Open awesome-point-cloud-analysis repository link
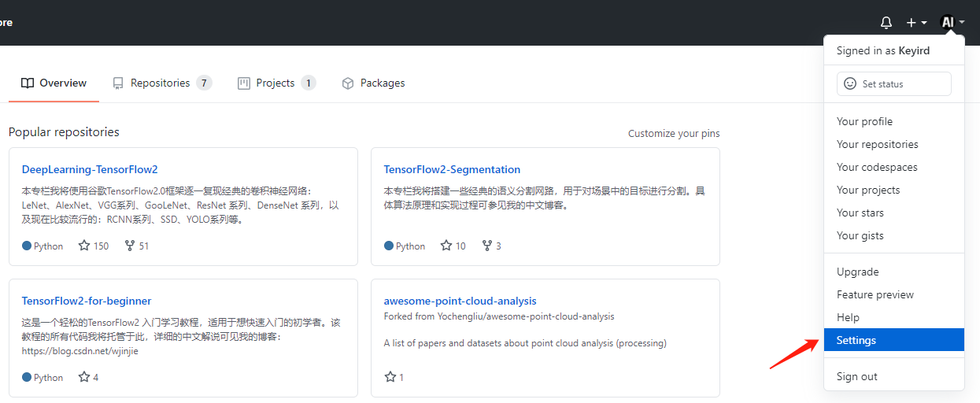The image size is (980, 403). (x=460, y=301)
